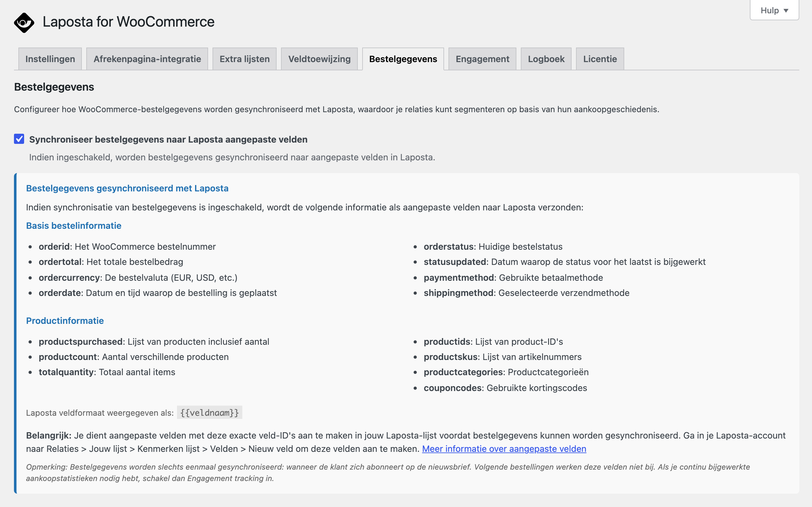
Task: Go to the Veldtoewijzing tab
Action: pos(319,59)
